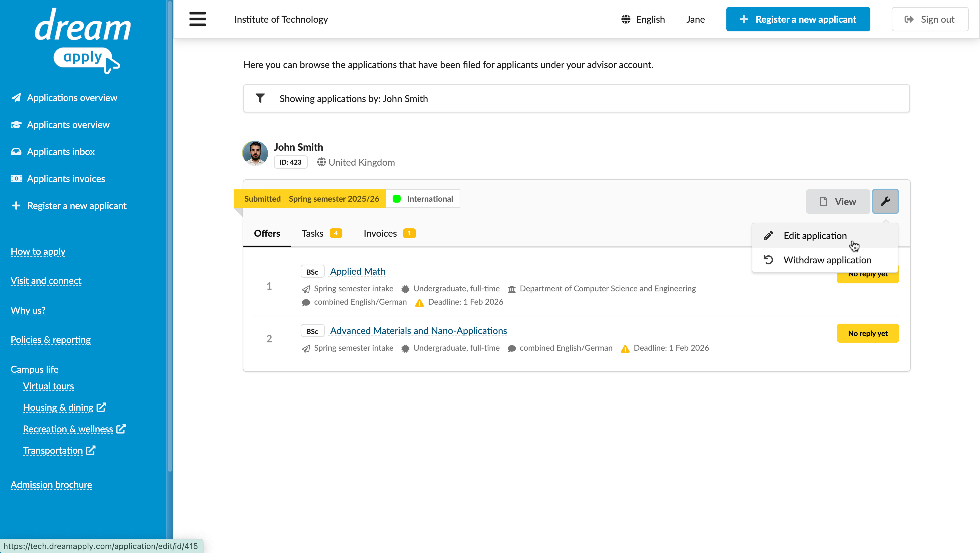Click the external link icon beside Recreation & wellness
980x553 pixels.
(121, 429)
